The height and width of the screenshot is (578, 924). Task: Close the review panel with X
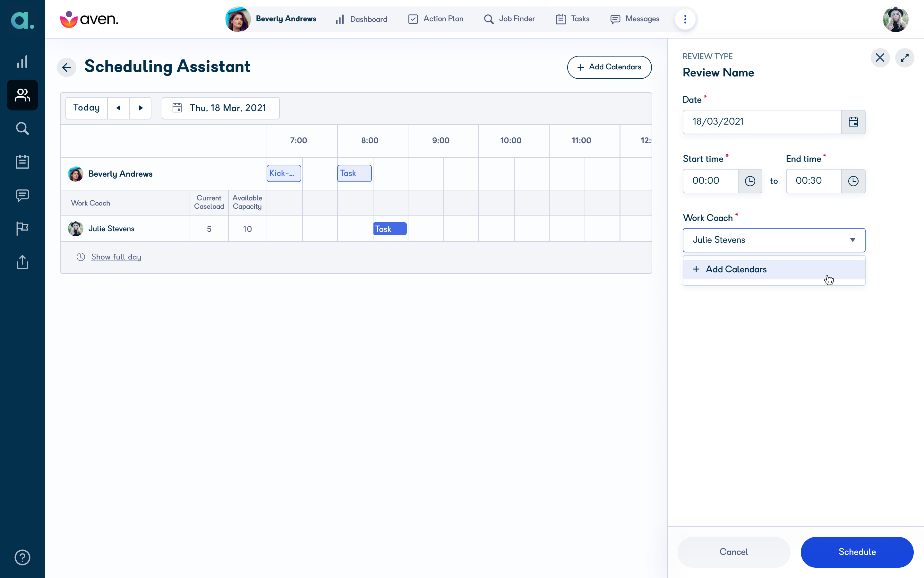point(880,58)
